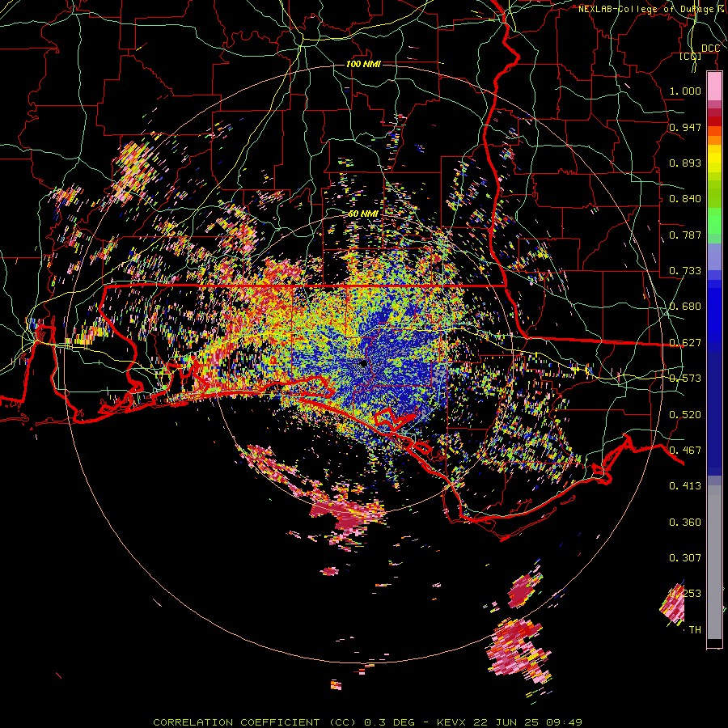Click the 0.253 color scale value
728x728 pixels.
(x=685, y=594)
